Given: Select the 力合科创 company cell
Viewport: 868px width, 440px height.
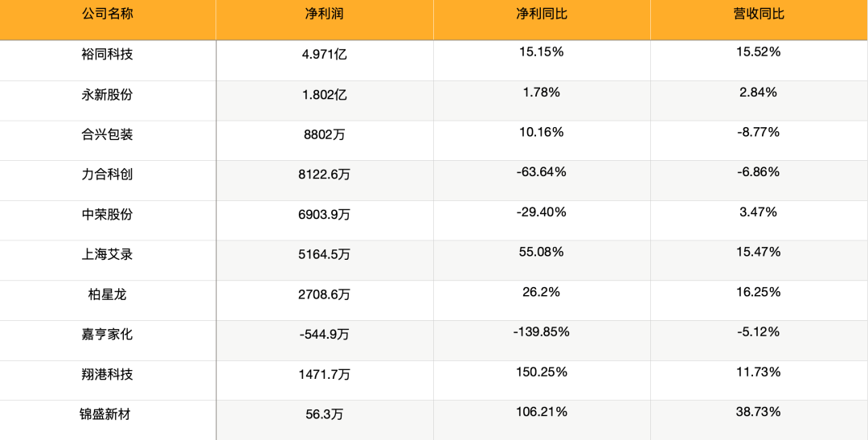Looking at the screenshot, I should [108, 175].
